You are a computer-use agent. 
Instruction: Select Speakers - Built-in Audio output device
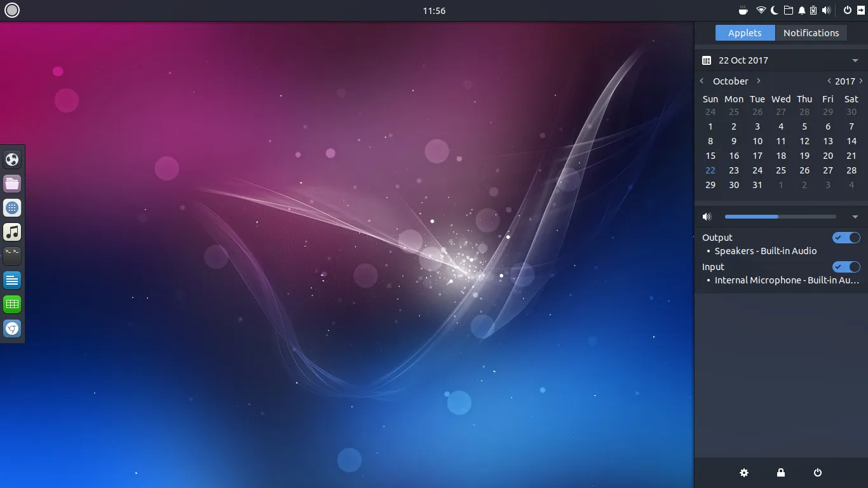coord(766,251)
